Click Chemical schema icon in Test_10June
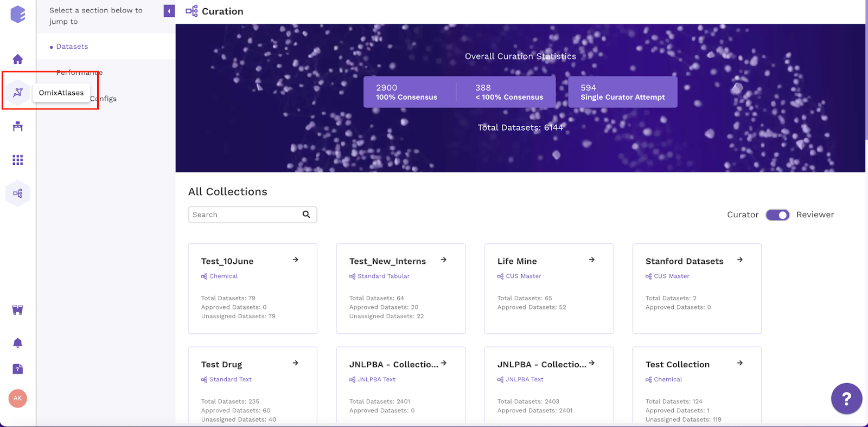 (x=204, y=276)
